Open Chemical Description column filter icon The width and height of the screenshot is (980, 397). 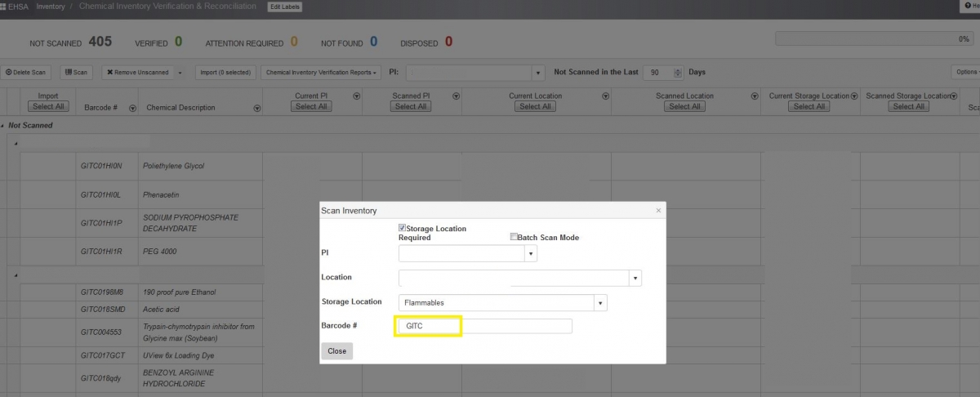point(257,108)
